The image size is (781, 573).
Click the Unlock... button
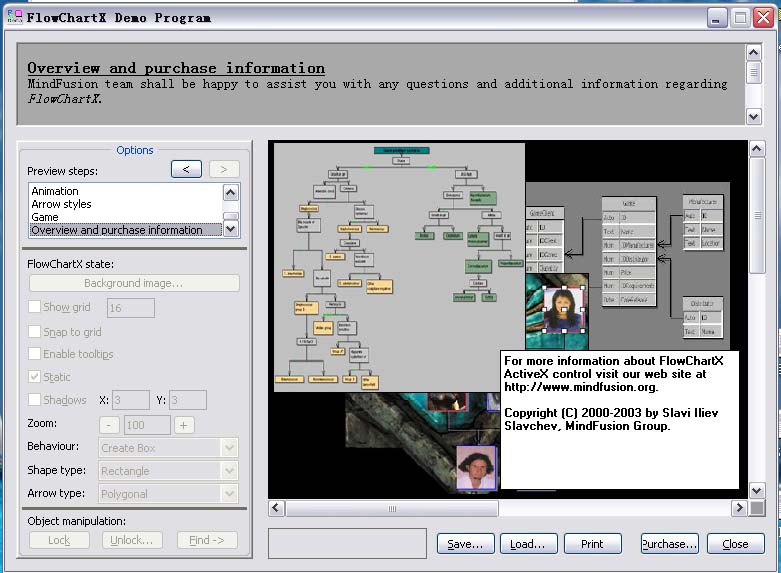(133, 540)
